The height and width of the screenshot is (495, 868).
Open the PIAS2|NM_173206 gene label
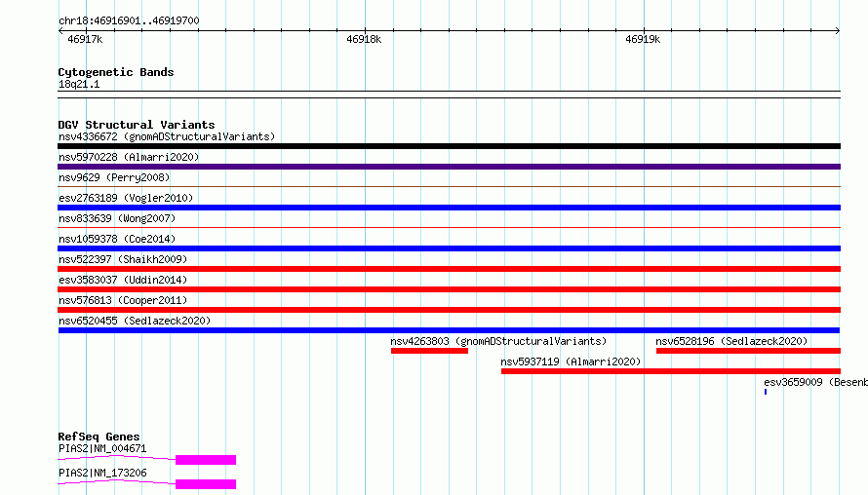click(x=102, y=473)
